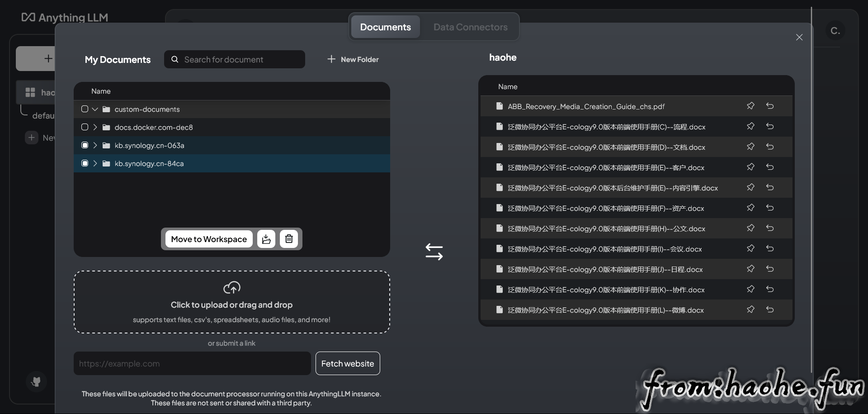Click the cloud upload icon
868x414 pixels.
click(232, 287)
